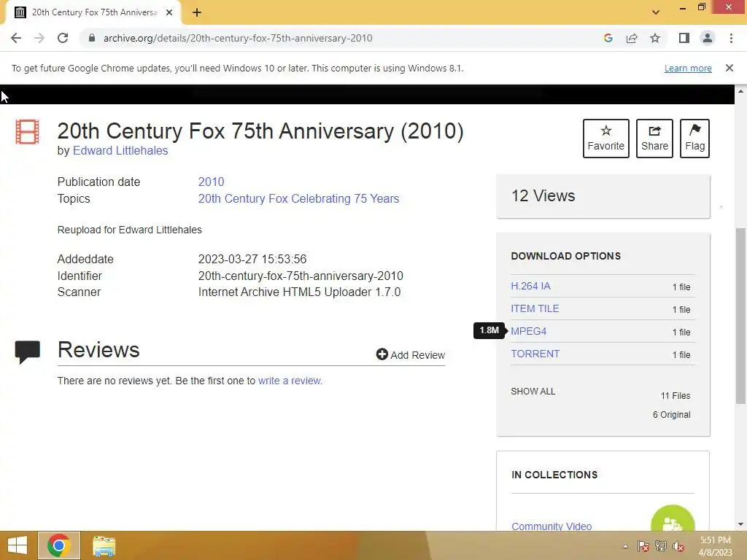View site information via the lock icon
The height and width of the screenshot is (560, 747).
[92, 38]
